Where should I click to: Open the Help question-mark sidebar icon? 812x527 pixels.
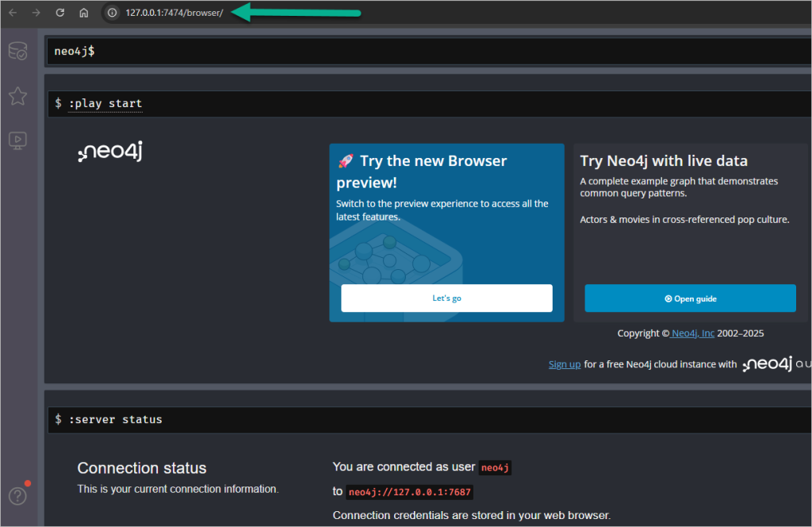(x=17, y=496)
